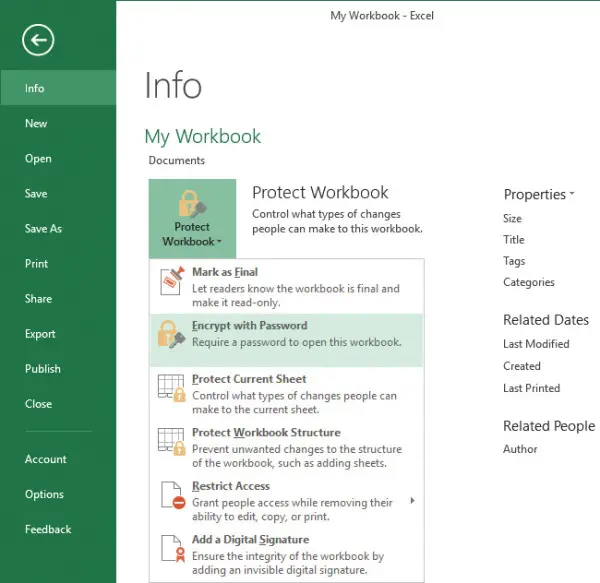Screen dimensions: 600x583
Task: Click the 'My Workbook - Excel' window title
Action: (382, 16)
